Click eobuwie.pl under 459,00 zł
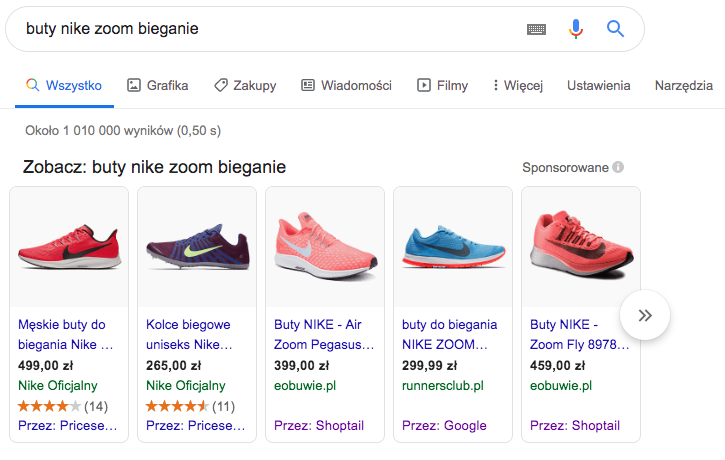Viewport: 725px width, 460px height. pos(561,386)
